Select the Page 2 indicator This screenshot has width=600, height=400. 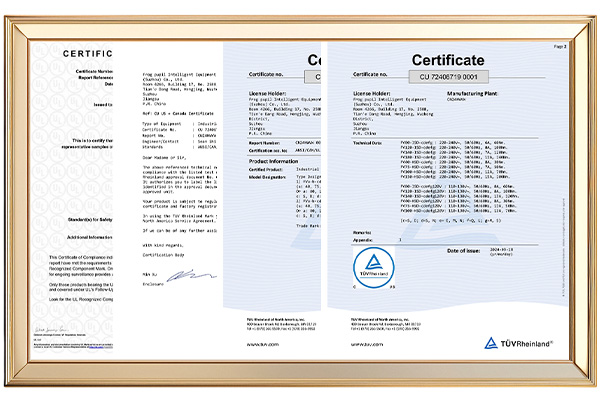click(560, 46)
